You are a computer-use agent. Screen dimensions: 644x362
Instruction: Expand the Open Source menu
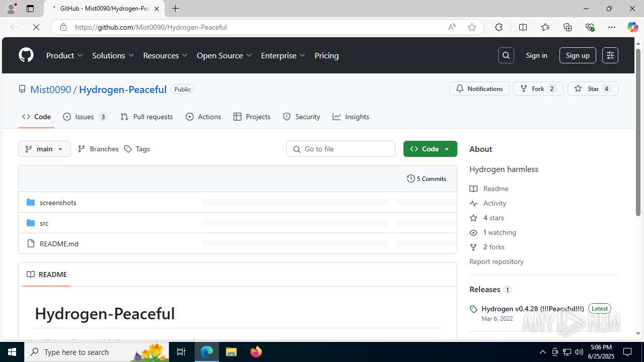224,55
